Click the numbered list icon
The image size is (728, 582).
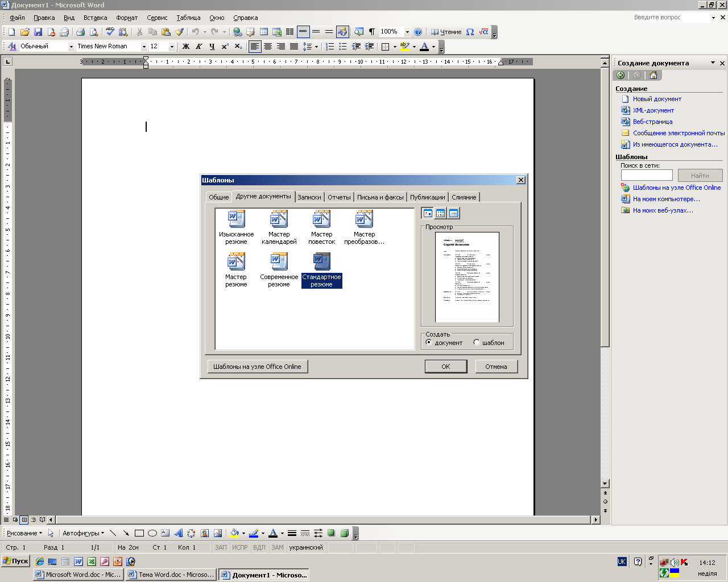(x=330, y=47)
